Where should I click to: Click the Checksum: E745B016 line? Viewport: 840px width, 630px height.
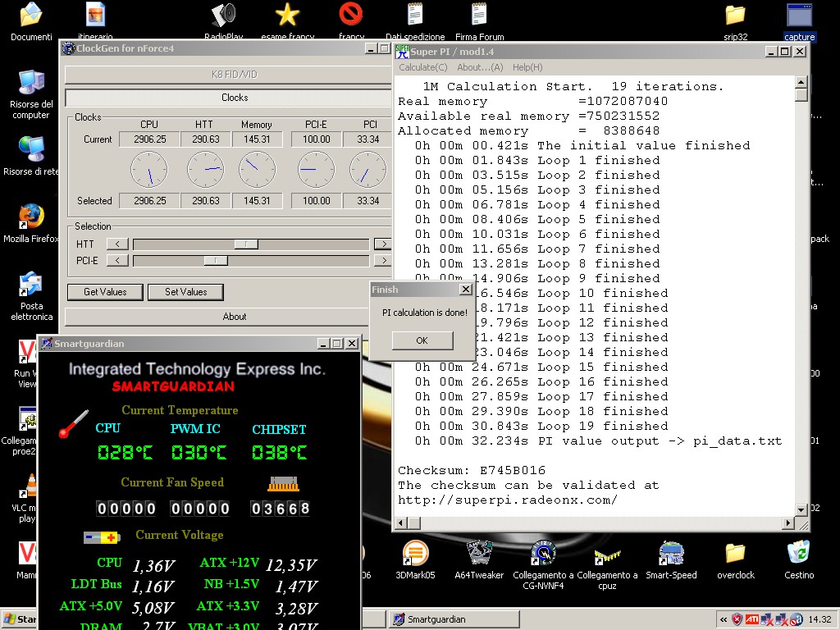(472, 470)
